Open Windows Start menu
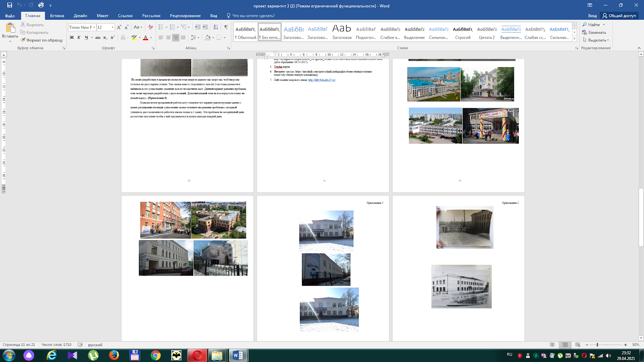The width and height of the screenshot is (644, 362). 9,355
